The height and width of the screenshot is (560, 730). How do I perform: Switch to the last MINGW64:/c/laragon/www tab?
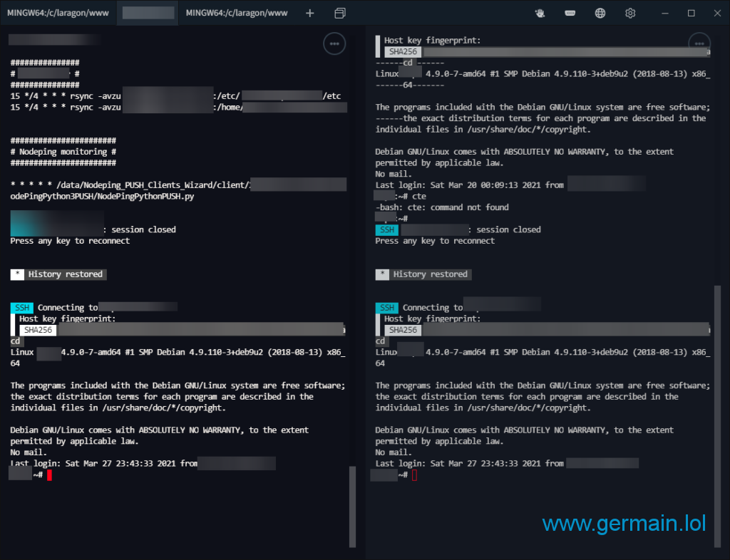pyautogui.click(x=237, y=13)
